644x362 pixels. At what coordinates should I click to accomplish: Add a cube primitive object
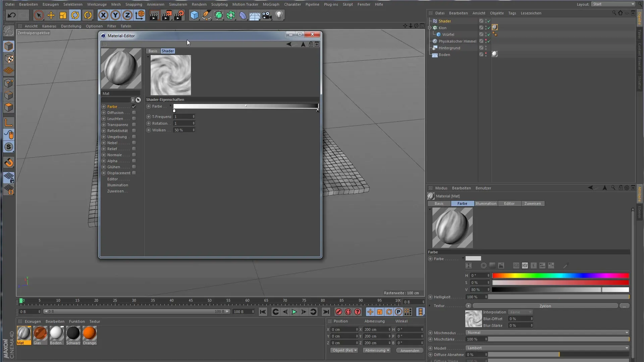tap(194, 15)
